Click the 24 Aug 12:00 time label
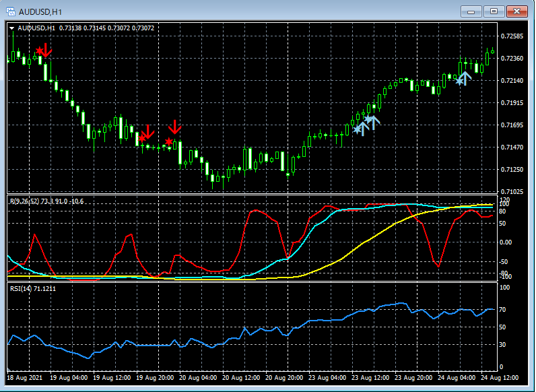 (x=500, y=378)
